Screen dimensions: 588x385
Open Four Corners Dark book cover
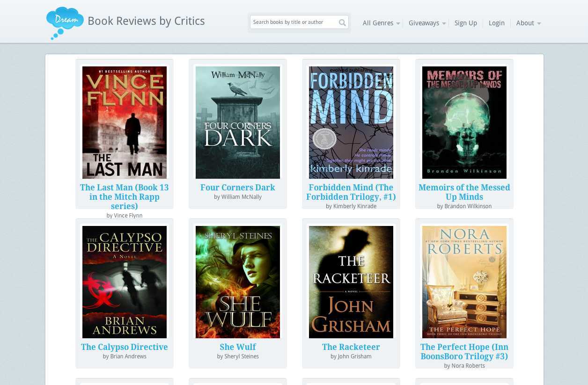(238, 123)
